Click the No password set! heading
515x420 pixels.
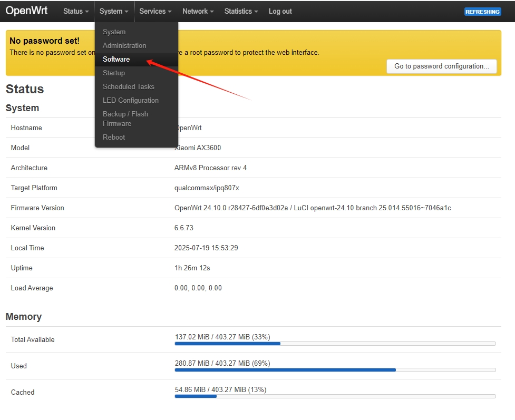(x=44, y=41)
